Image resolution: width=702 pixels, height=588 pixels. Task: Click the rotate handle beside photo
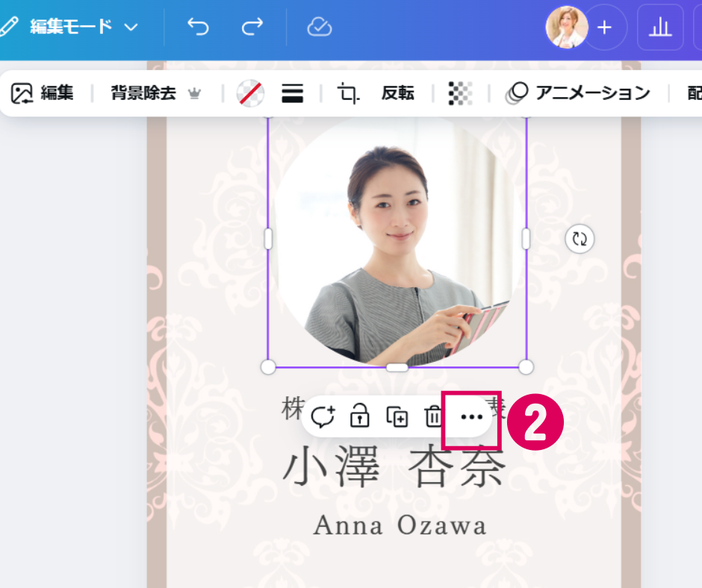tap(579, 239)
